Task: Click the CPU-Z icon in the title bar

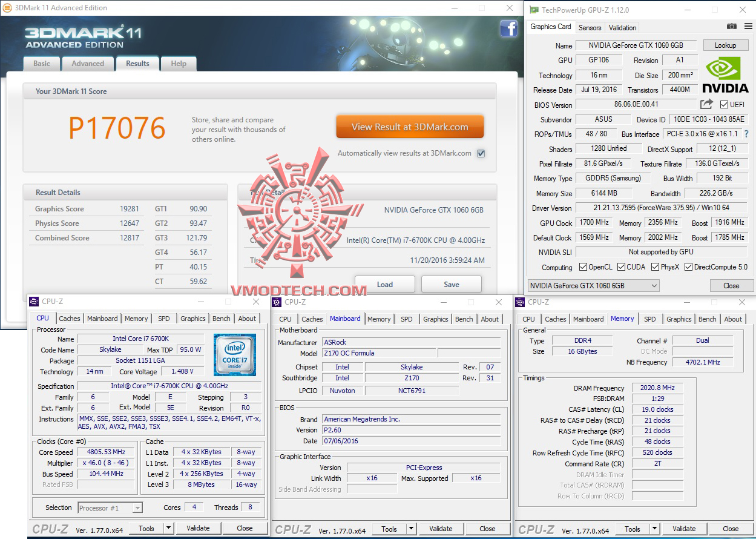Action: (x=35, y=302)
